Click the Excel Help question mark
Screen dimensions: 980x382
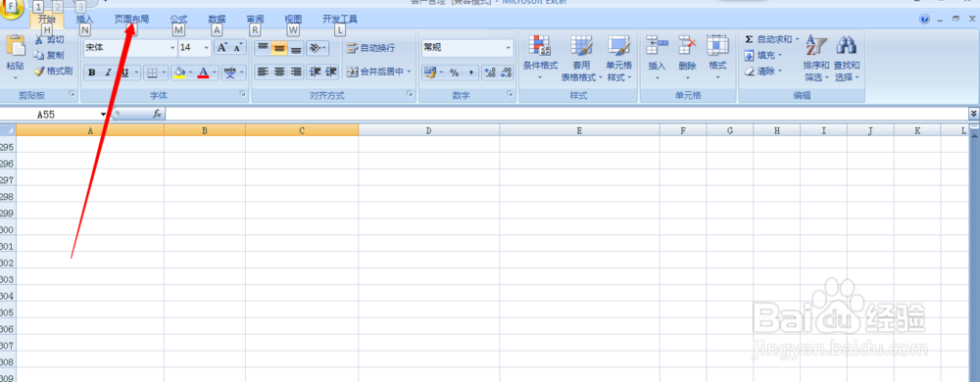[925, 20]
